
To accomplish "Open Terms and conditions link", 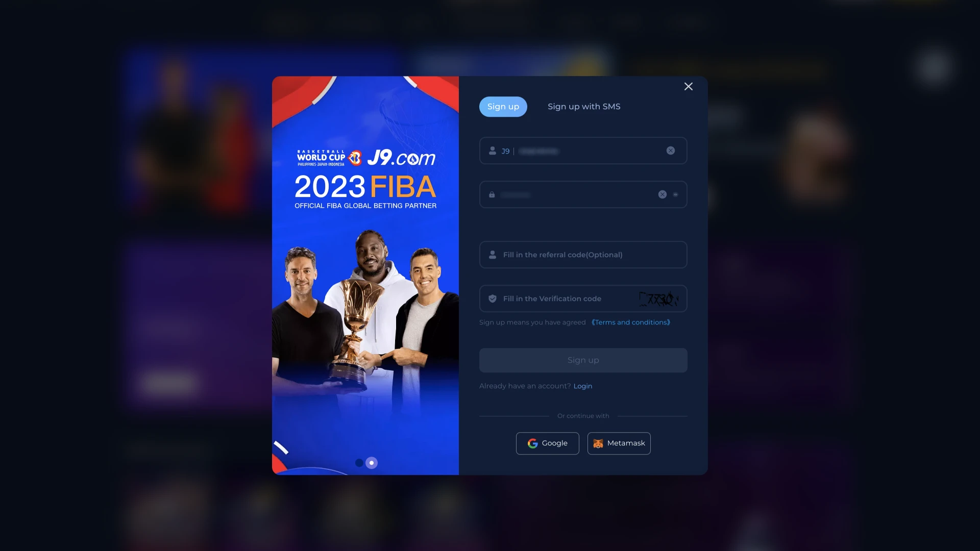I will pyautogui.click(x=629, y=322).
